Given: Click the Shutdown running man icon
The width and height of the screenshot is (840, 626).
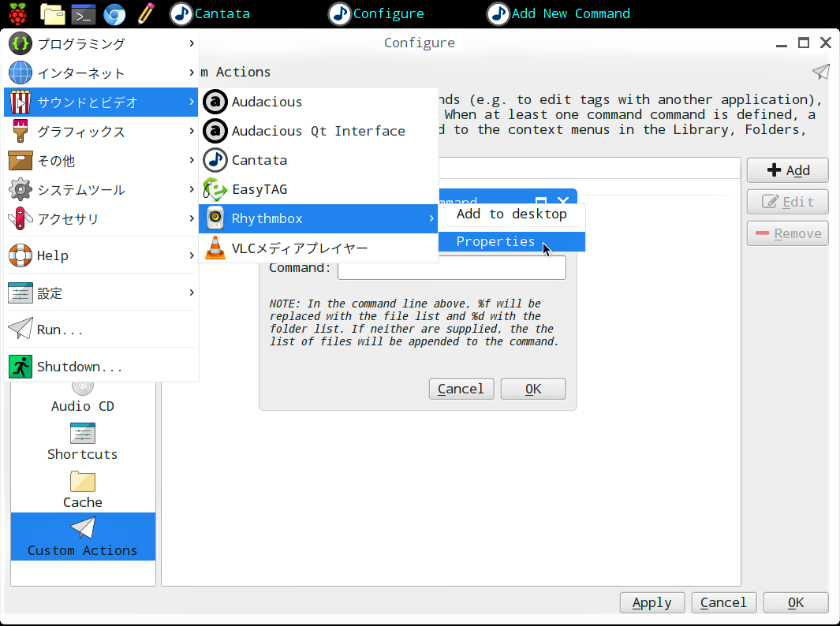Looking at the screenshot, I should click(x=21, y=367).
